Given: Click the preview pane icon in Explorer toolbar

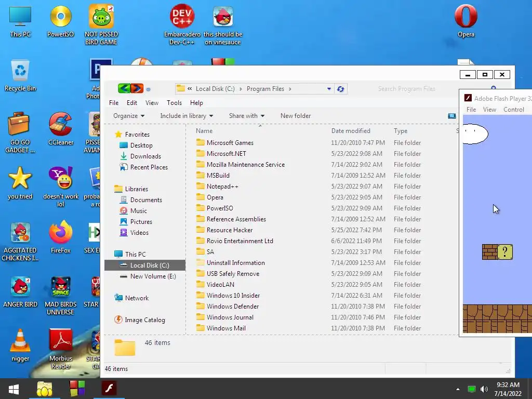Looking at the screenshot, I should coord(452,116).
